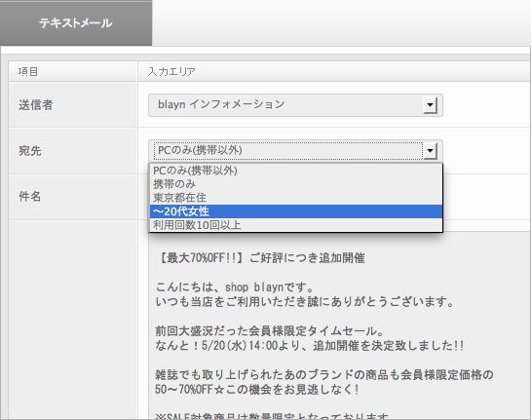Click the arrow of the 宛先 dropdown

point(430,151)
